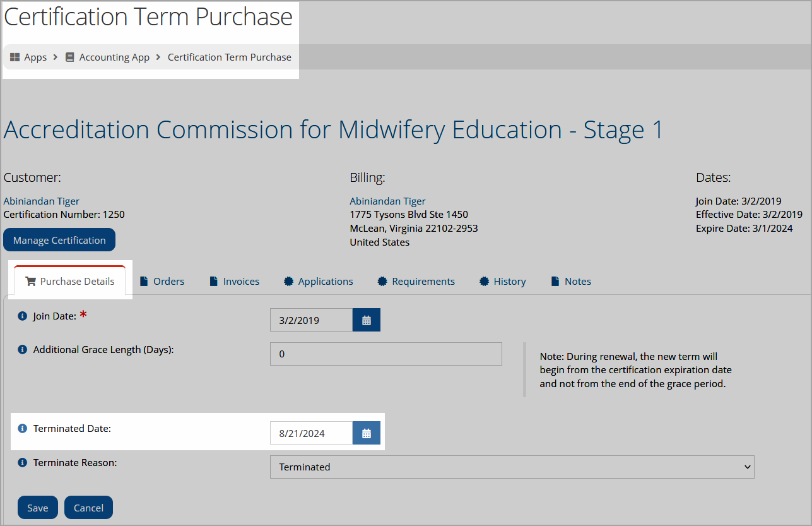Screen dimensions: 812x526
Task: Switch to the Purchase Details tab
Action: [x=70, y=281]
